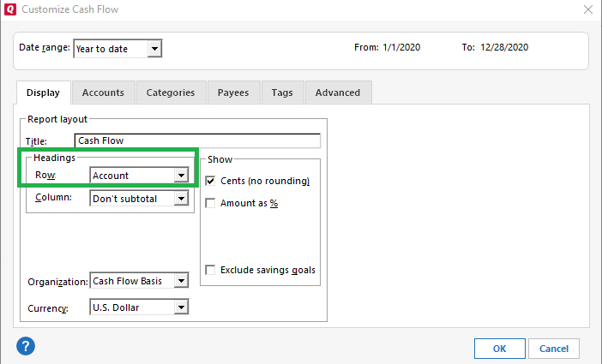The width and height of the screenshot is (602, 364).
Task: Switch to the Accounts tab
Action: [103, 92]
